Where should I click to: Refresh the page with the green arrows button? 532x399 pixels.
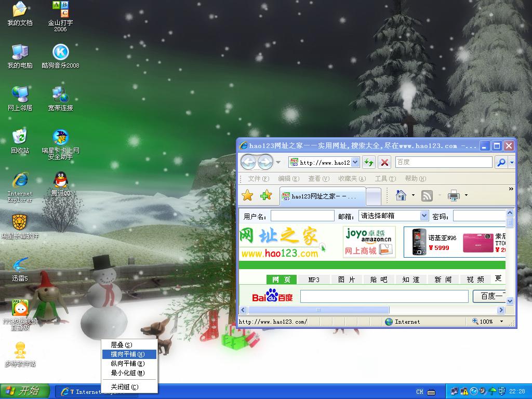click(369, 162)
